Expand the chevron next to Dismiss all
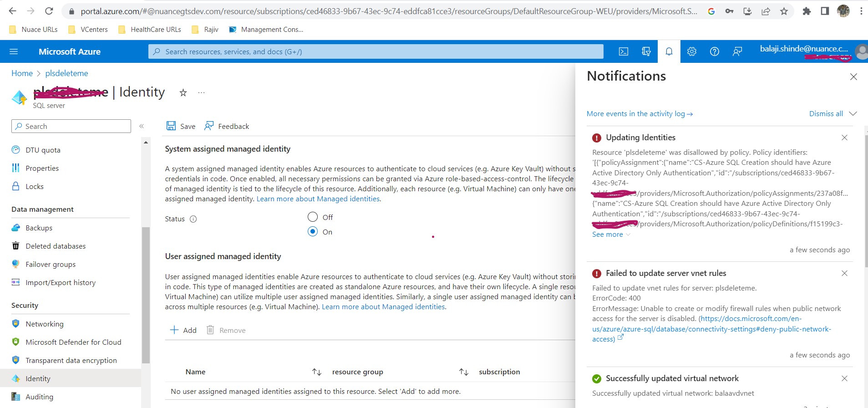The image size is (868, 408). [853, 113]
